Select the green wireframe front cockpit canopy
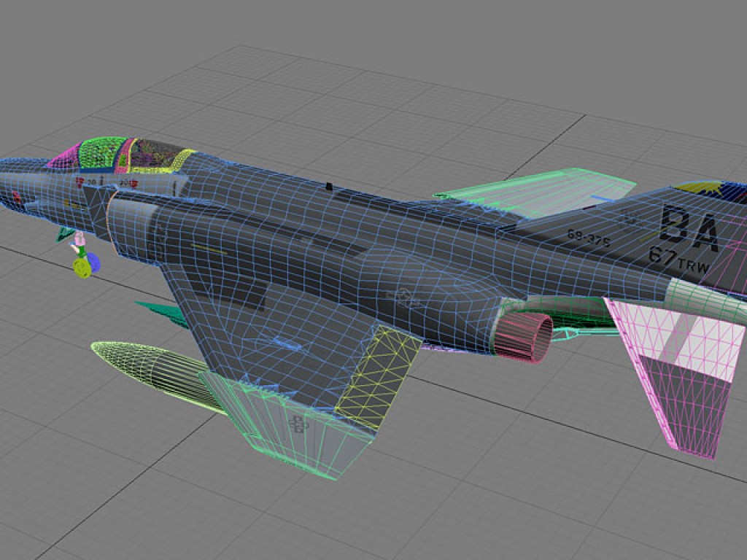Screen dimensions: 747x560 coord(103,152)
